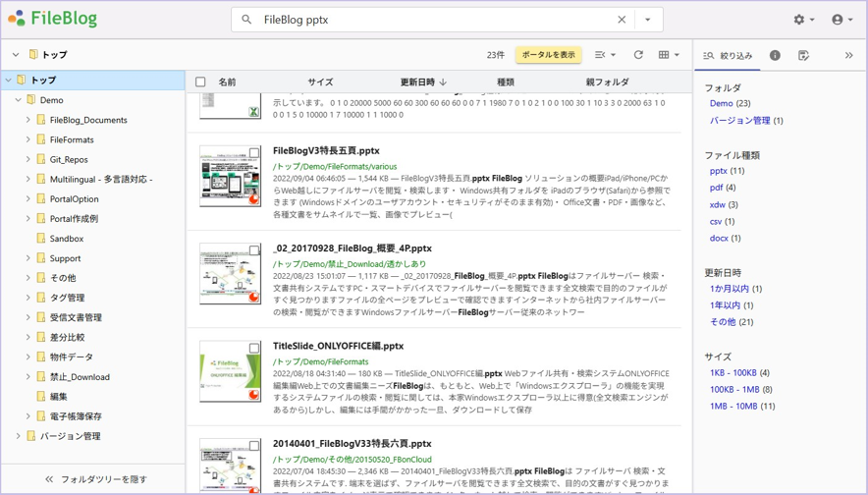Click the search magnifier icon
868x495 pixels.
[246, 20]
